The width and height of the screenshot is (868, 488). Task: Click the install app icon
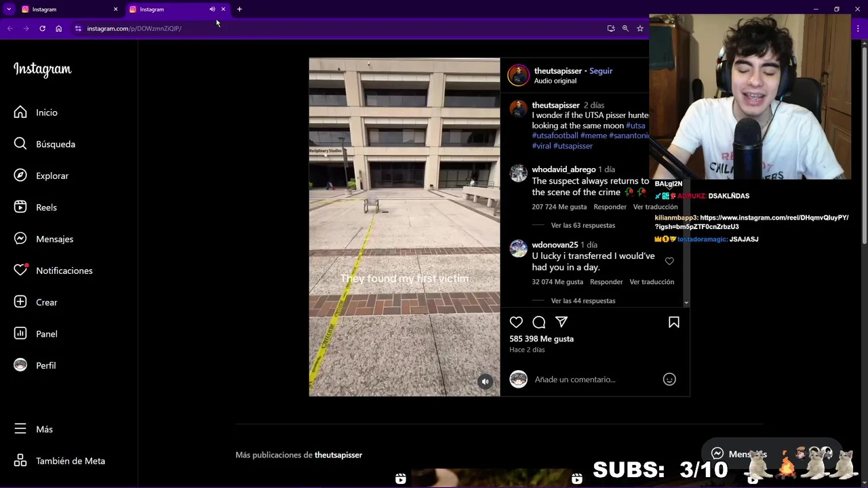(x=611, y=28)
